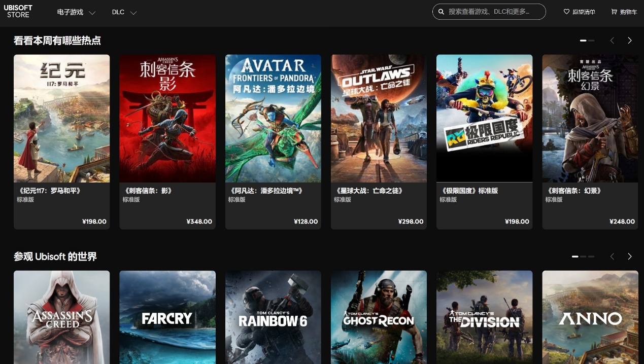
Task: Select first page dot of weekly hot carousel
Action: click(583, 41)
